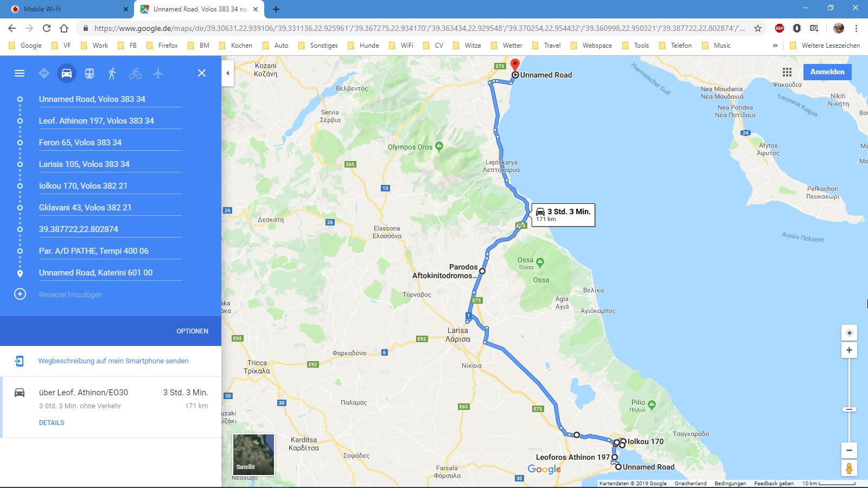Open the Wetter bookmarks folder
Viewport: 868px width, 488px height.
506,46
